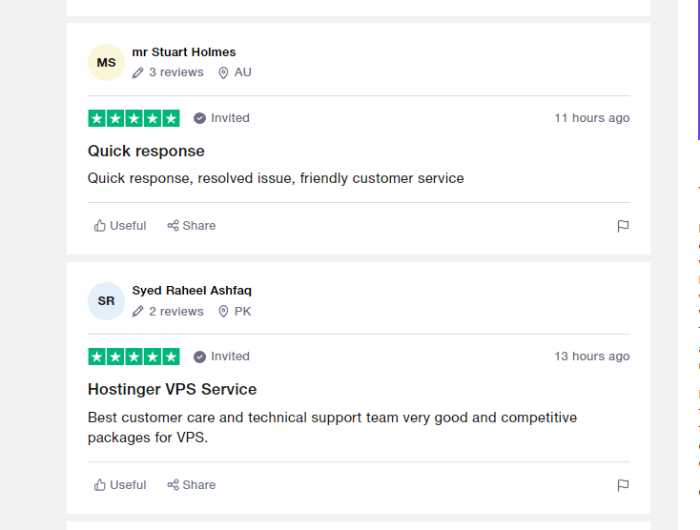Click thumbs-up icon on Hostinger VPS review
The height and width of the screenshot is (530, 700).
click(100, 484)
